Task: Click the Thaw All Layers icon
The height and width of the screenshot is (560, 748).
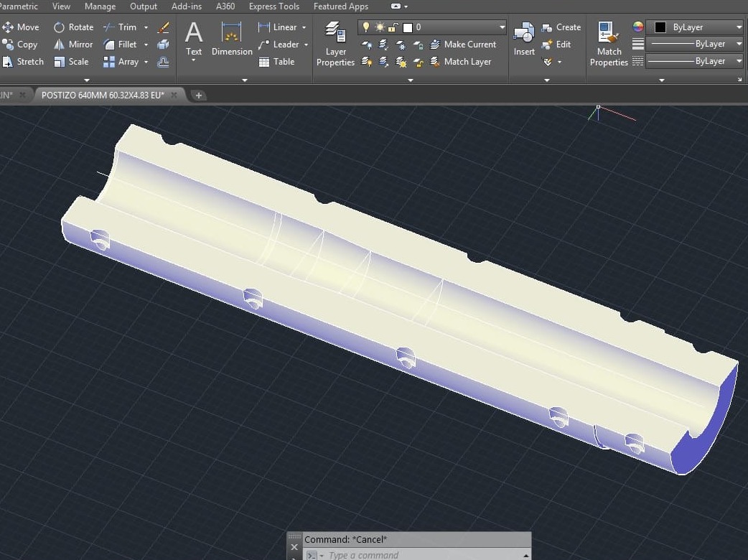Action: (401, 62)
